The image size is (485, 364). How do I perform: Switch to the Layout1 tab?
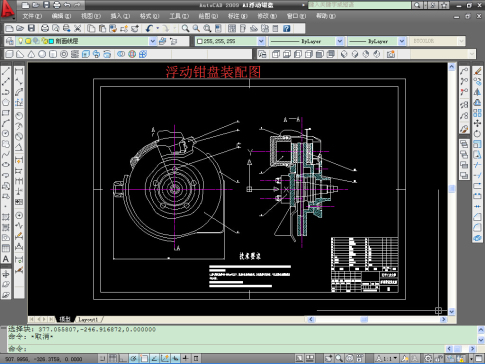(88, 319)
